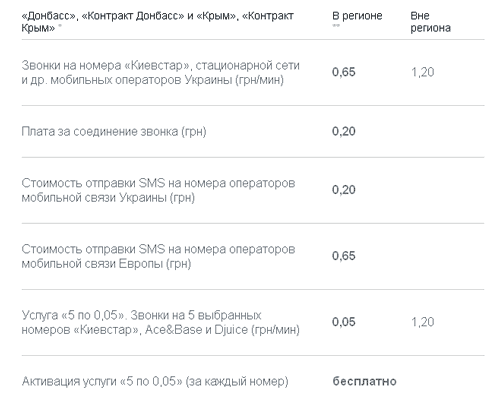Click the «бесплатно» activation value

364,381
